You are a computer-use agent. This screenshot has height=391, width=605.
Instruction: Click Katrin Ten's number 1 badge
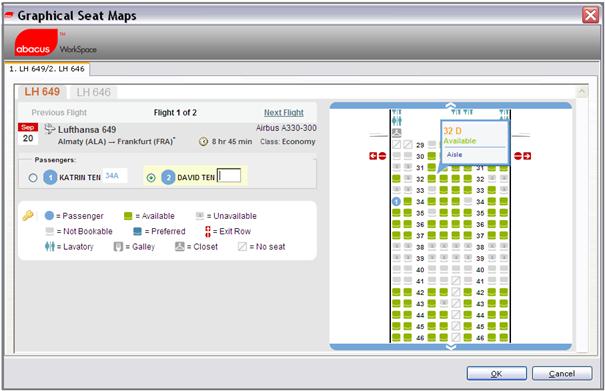[x=50, y=178]
